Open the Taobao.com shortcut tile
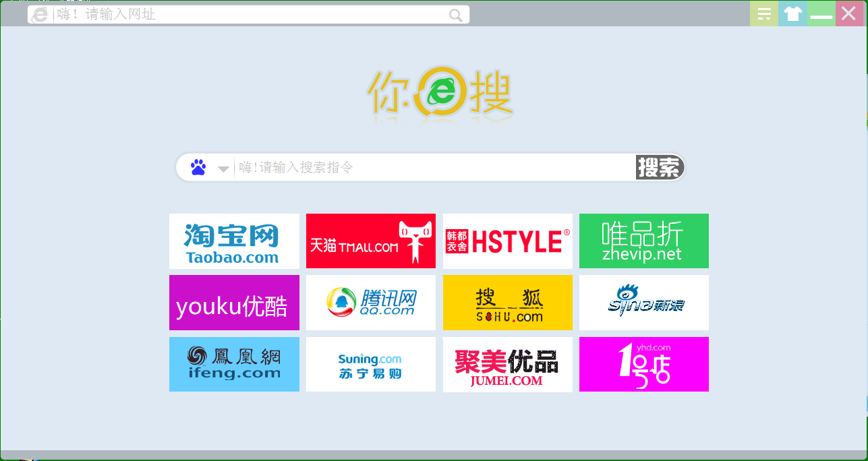Screen dimensions: 868x461 [233, 241]
